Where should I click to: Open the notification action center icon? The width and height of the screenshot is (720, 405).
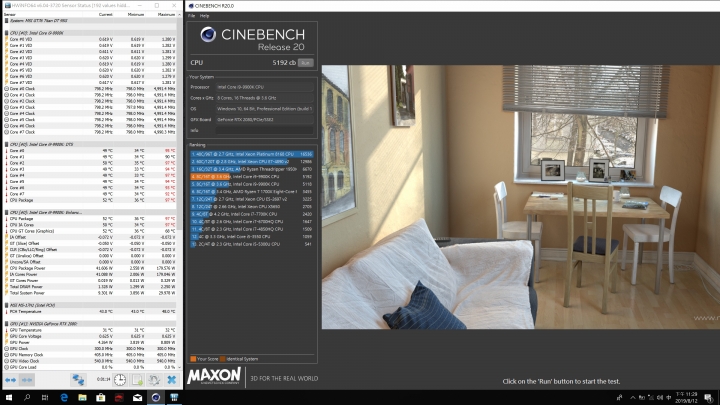coord(709,398)
